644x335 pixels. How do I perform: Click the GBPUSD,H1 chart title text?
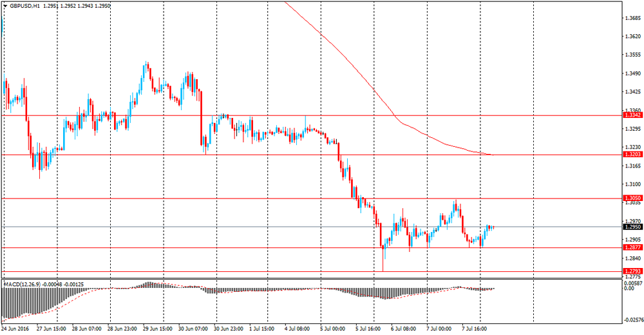[24, 6]
